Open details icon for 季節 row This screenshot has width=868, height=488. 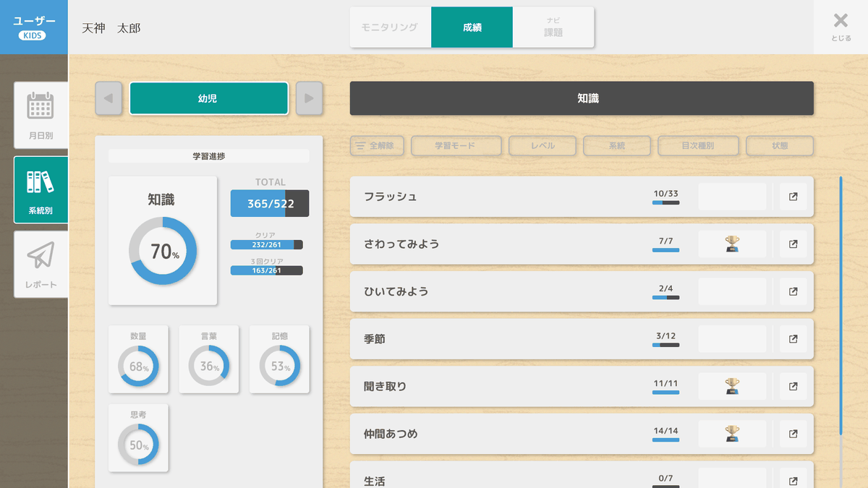click(793, 339)
